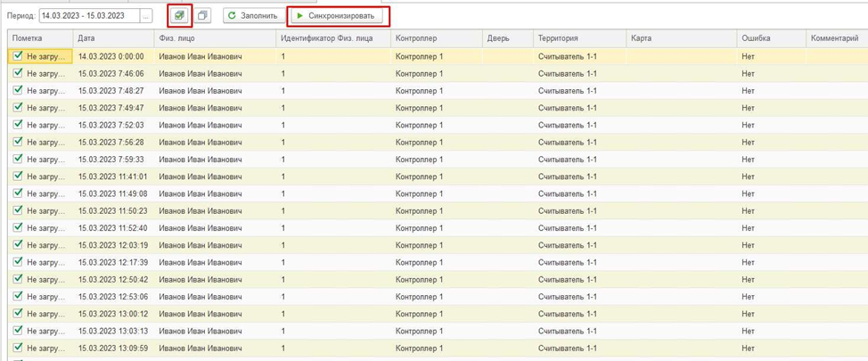The image size is (868, 361).
Task: Select Считыватель 1-1 cell in the 15.03.2023 7:52:03 row
Action: point(568,125)
